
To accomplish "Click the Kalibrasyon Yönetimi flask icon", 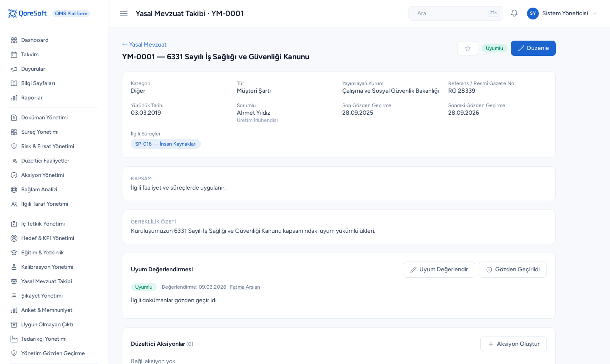I will point(14,267).
